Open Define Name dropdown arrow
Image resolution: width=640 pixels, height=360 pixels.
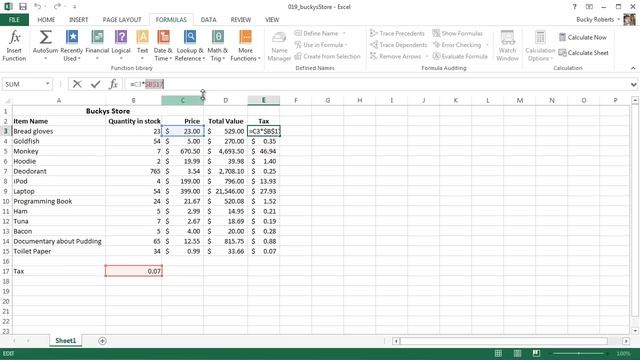point(344,33)
